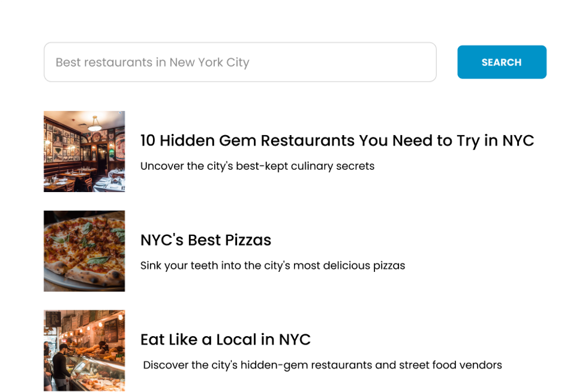
Task: View the first result's dining room photo
Action: click(x=84, y=151)
